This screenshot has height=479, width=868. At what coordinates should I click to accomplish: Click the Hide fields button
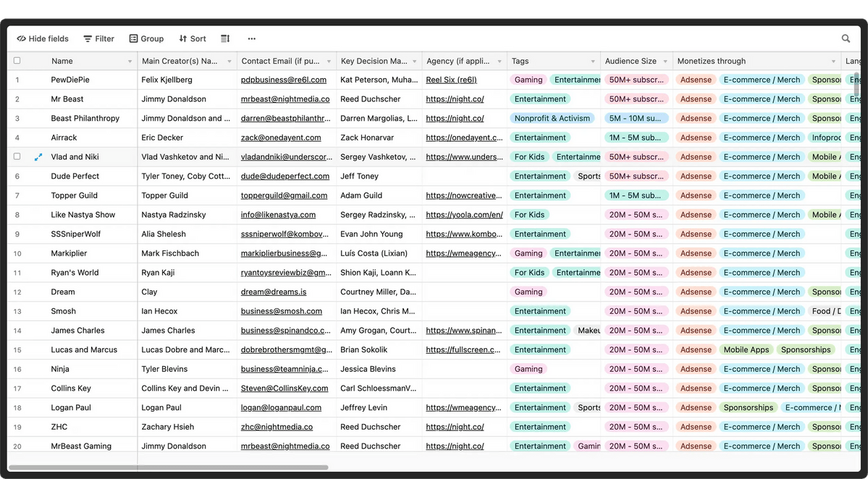(43, 39)
